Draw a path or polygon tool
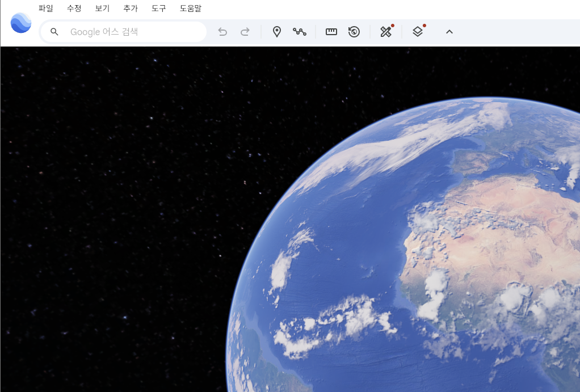580x392 pixels. (299, 32)
